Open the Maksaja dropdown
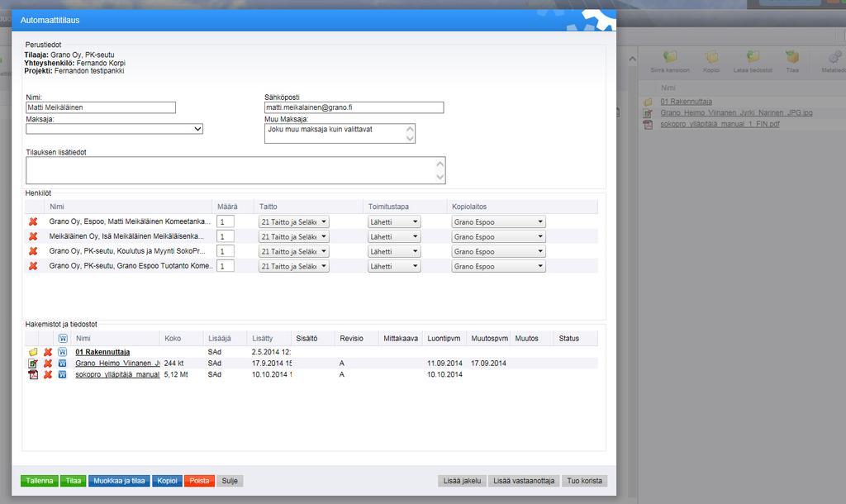The height and width of the screenshot is (504, 846). [114, 129]
